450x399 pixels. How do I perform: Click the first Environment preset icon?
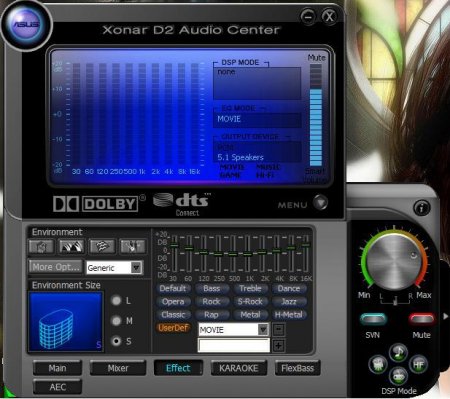pyautogui.click(x=41, y=247)
